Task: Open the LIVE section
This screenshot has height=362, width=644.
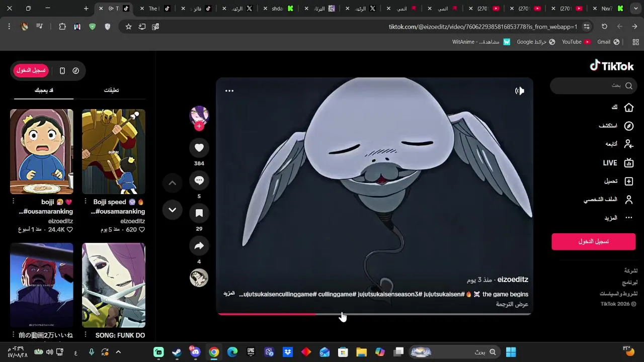Action: (618, 163)
